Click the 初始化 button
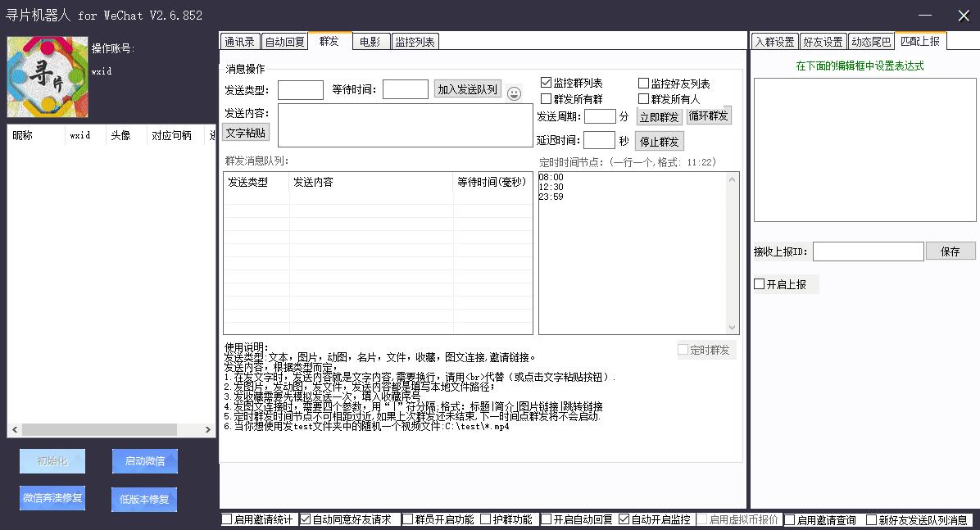980x530 pixels. pos(52,461)
